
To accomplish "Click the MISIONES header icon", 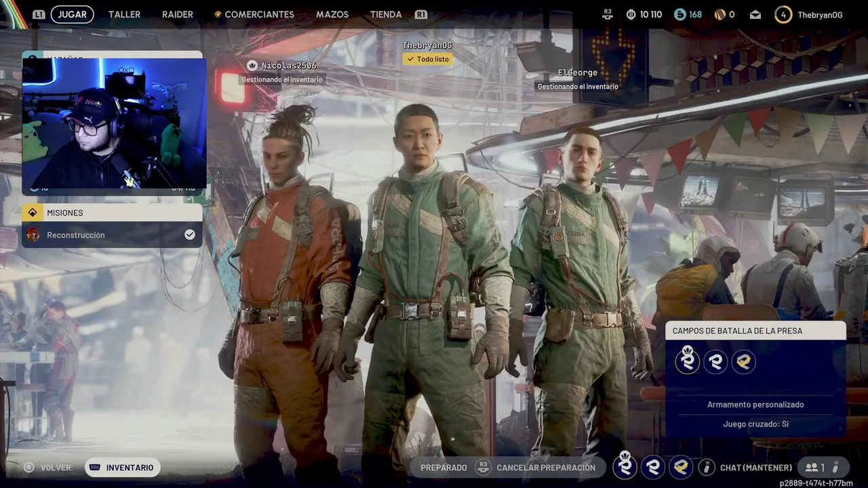I will [32, 212].
